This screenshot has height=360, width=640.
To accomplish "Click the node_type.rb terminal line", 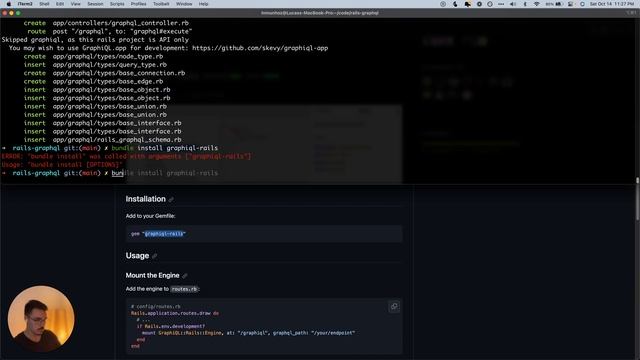I will point(93,56).
